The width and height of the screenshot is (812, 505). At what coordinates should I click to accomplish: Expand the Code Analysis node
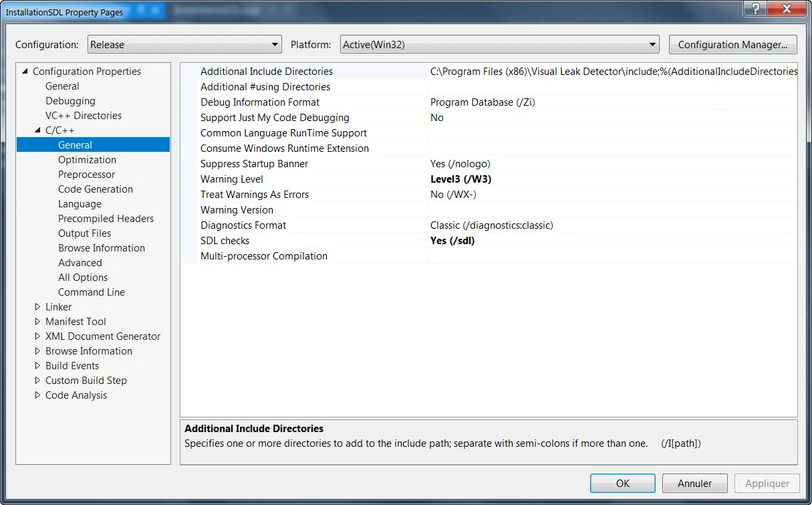38,395
